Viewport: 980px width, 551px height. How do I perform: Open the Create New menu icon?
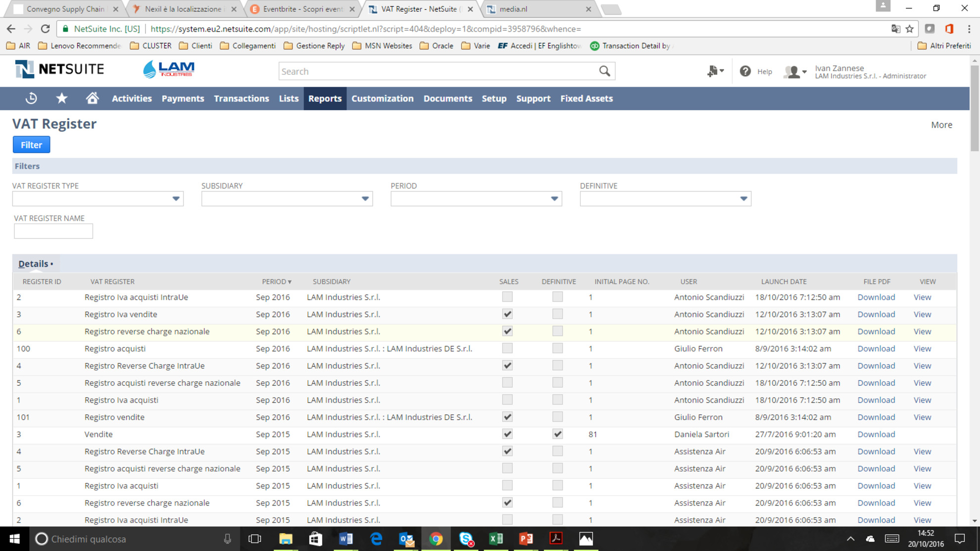(715, 71)
